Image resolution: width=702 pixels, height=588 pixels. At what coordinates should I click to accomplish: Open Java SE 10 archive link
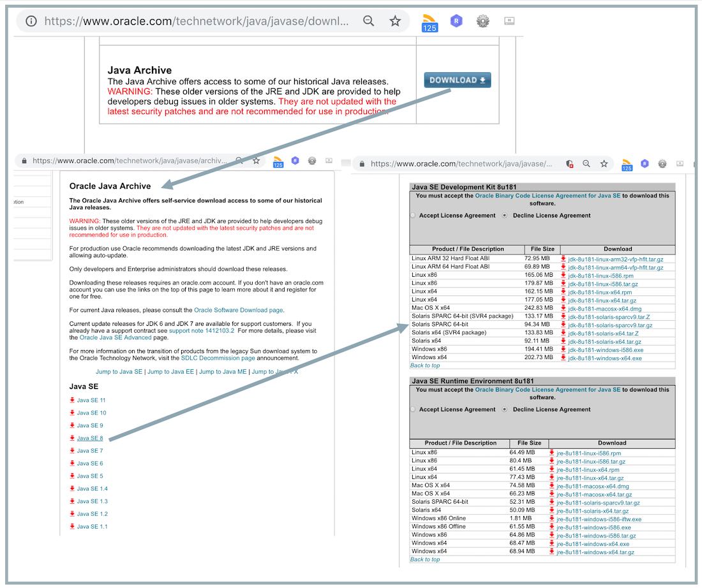[91, 413]
